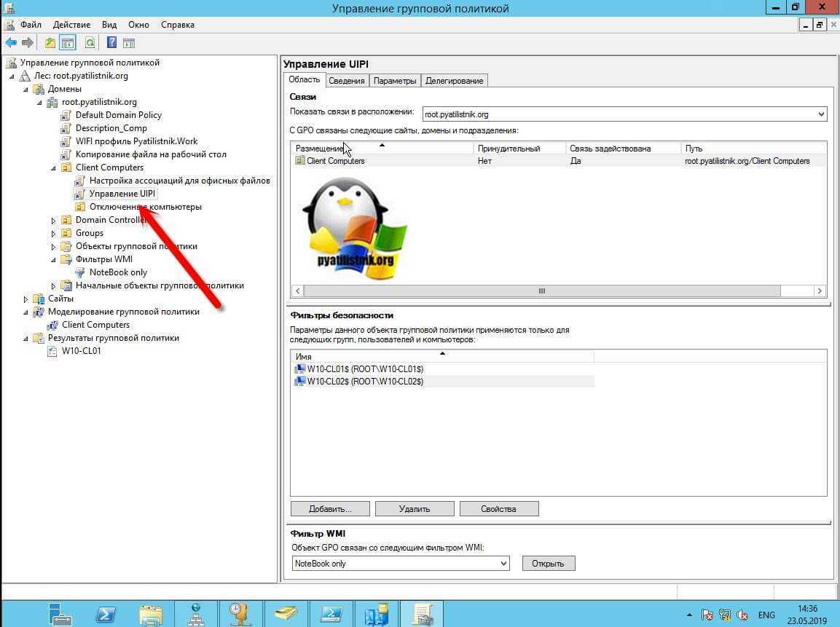Click the gray Forward arrow in toolbar
The height and width of the screenshot is (627, 840).
pyautogui.click(x=28, y=43)
